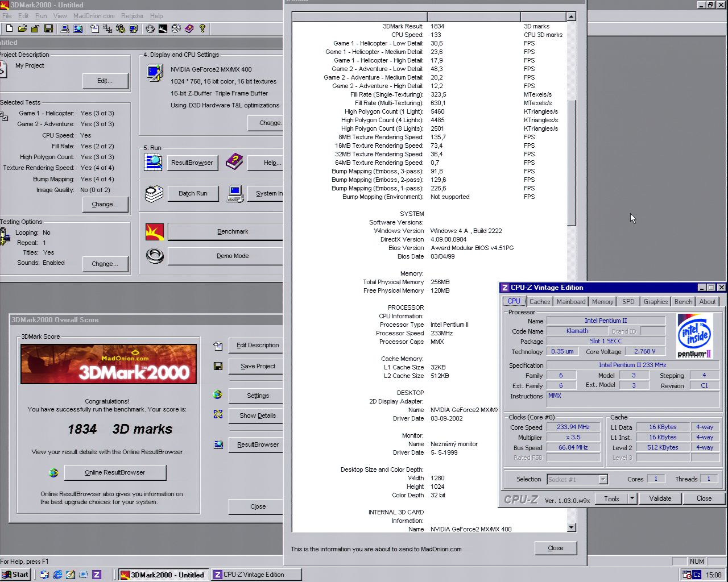Launch Internet Explorer from the quick launch bar
728x582 pixels.
pyautogui.click(x=57, y=575)
